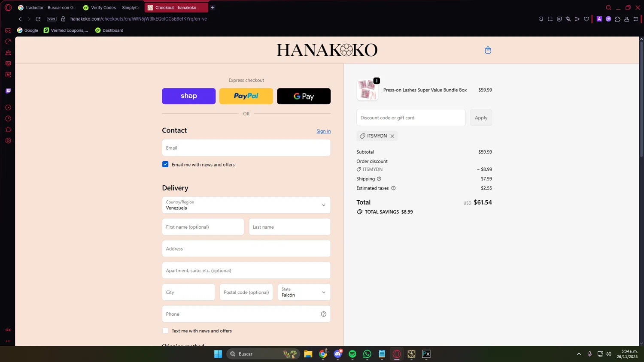Open ad blocker shield icon
This screenshot has height=362, width=644.
click(x=559, y=19)
